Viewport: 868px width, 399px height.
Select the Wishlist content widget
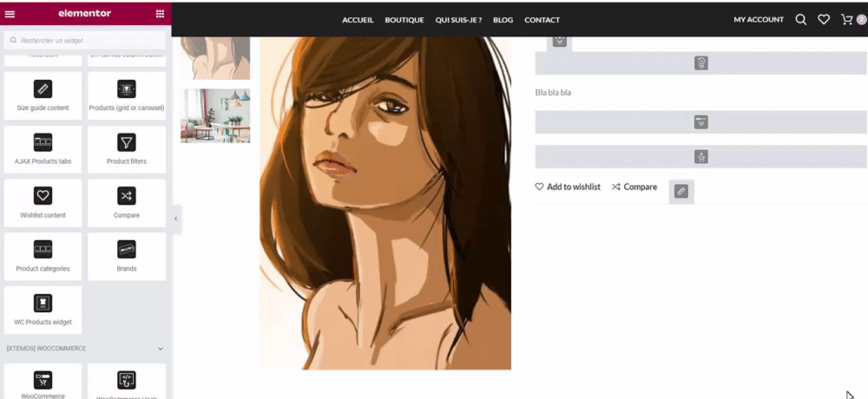[x=43, y=203]
